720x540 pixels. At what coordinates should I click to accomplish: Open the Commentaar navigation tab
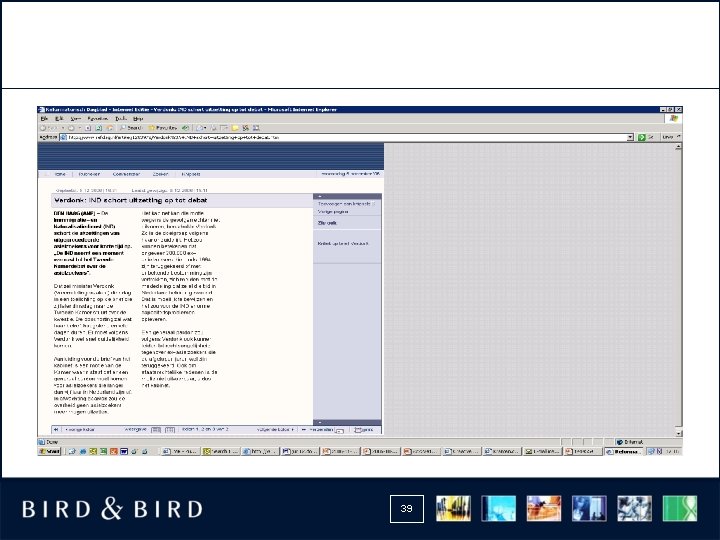[x=126, y=174]
